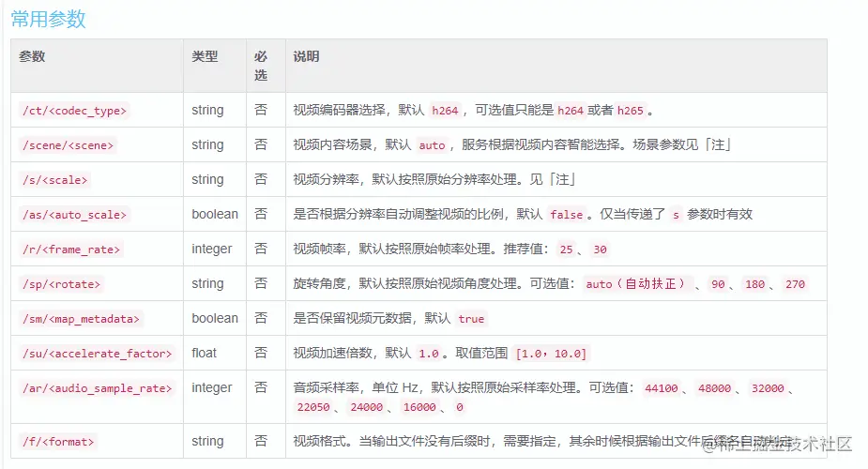Click the 25 frame rate value

tap(566, 250)
